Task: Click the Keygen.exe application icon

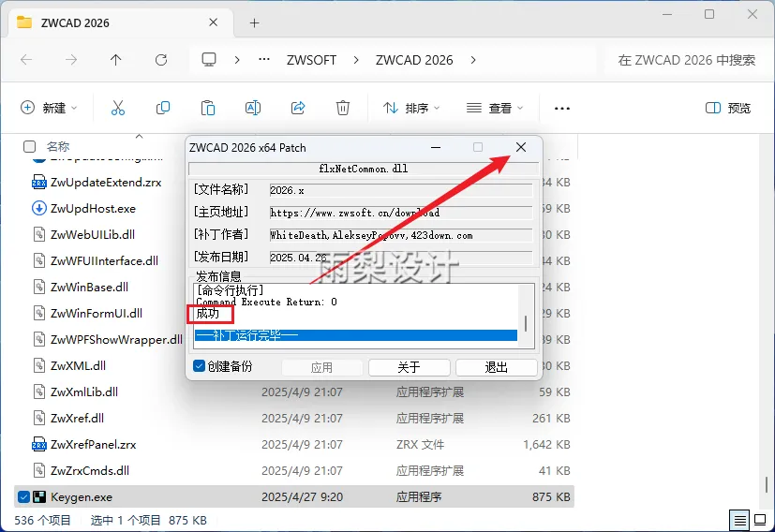Action: click(x=39, y=497)
